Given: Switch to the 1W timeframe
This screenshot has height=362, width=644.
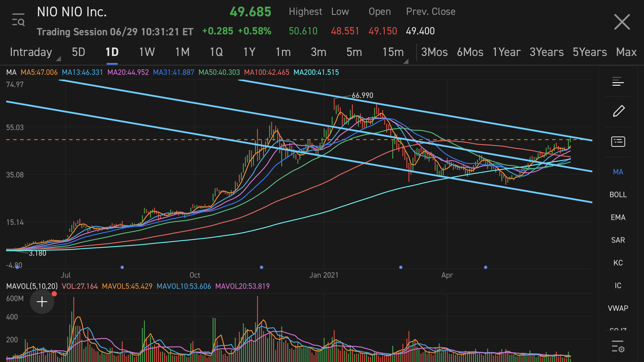Looking at the screenshot, I should point(147,52).
